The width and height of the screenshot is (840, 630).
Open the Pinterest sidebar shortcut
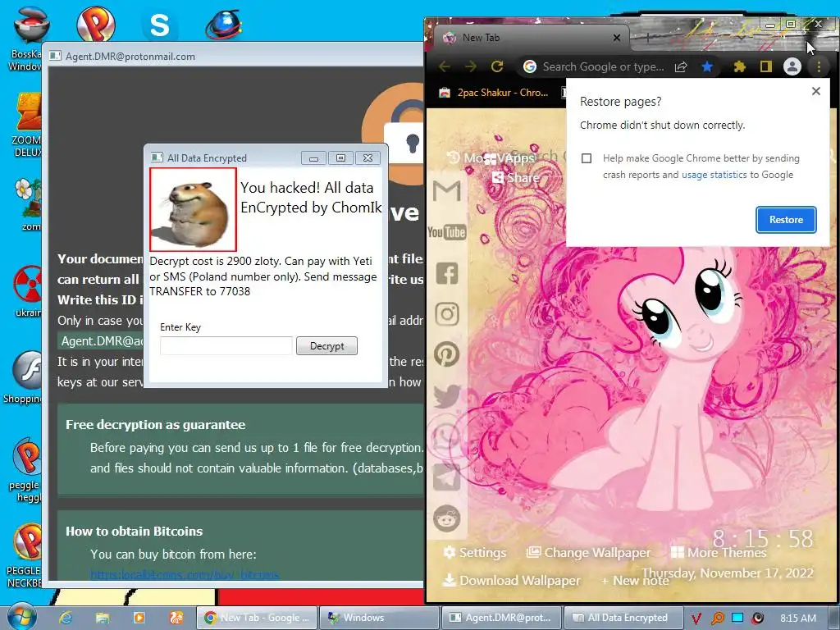pos(447,354)
